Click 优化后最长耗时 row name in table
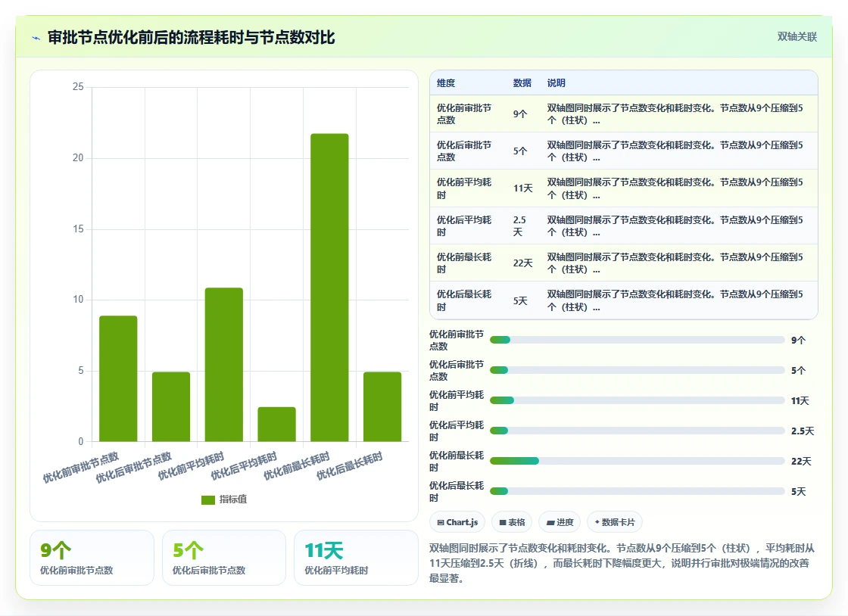The image size is (848, 616). (464, 300)
